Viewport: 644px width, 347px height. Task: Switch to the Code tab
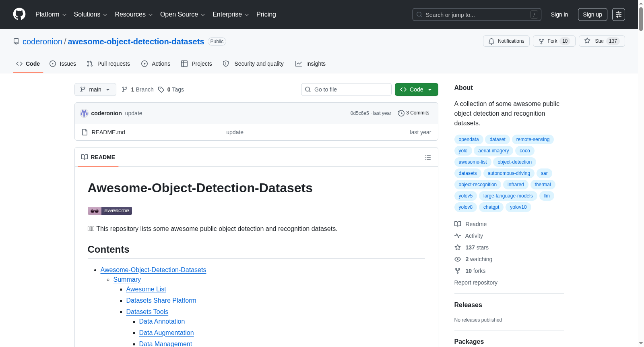click(28, 64)
